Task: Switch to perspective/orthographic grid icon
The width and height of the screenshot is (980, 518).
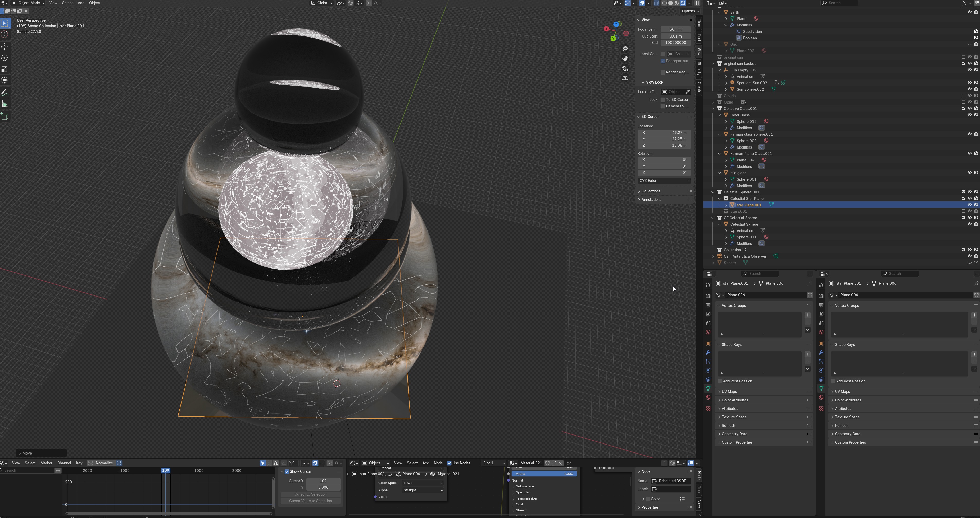Action: (625, 78)
